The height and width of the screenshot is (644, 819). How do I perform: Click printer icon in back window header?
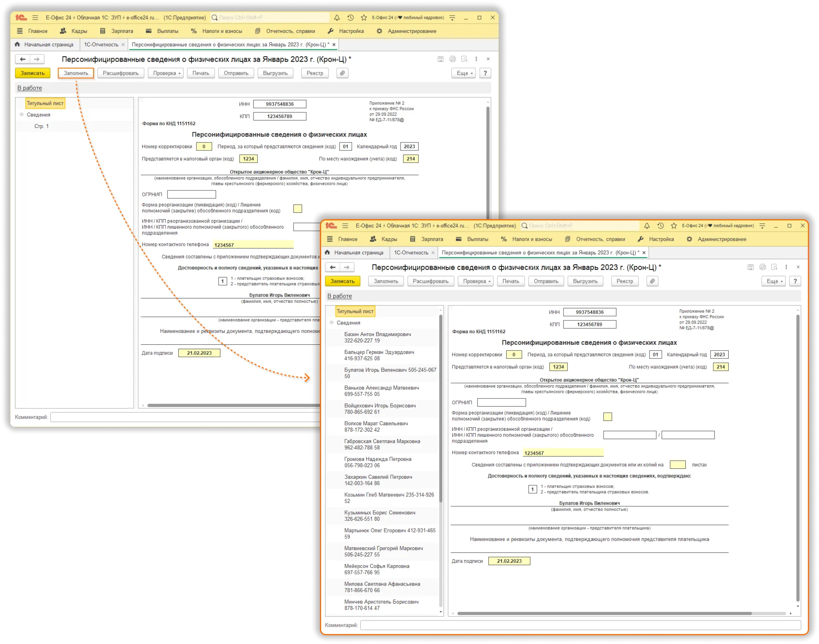452,59
